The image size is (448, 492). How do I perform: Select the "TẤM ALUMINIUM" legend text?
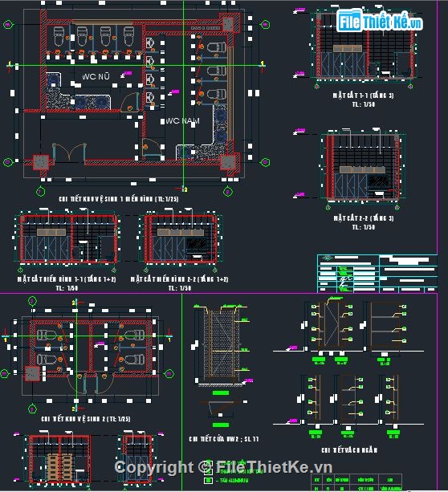coord(234,481)
